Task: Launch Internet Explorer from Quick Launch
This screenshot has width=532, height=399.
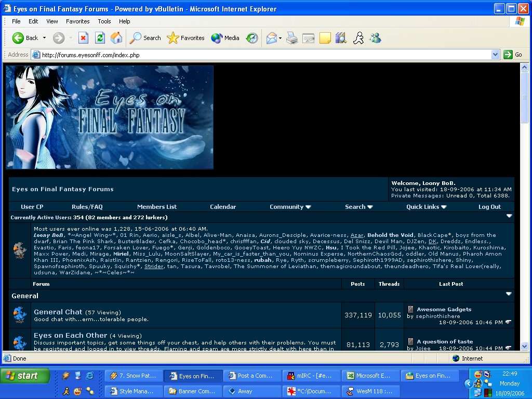Action: [x=89, y=375]
